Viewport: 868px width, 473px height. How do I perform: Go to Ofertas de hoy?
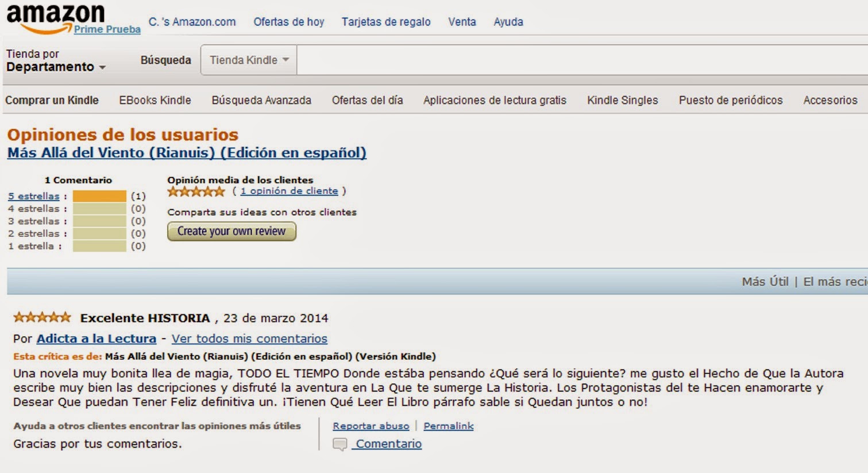coord(289,22)
